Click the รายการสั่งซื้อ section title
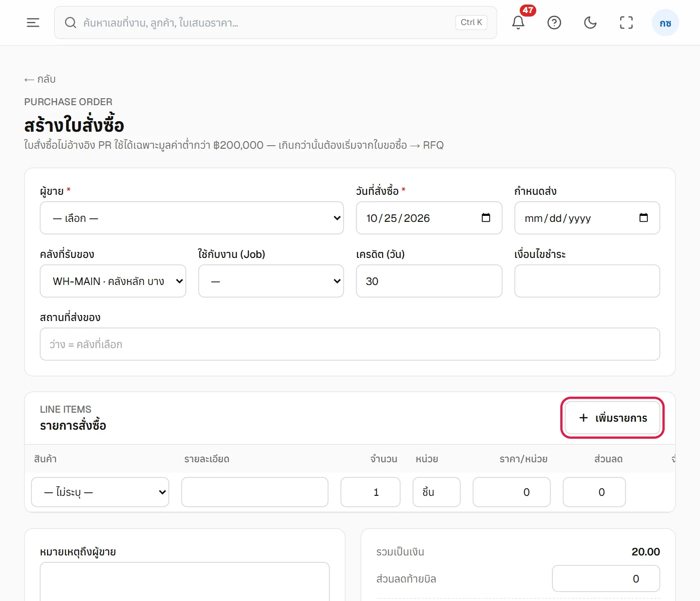The image size is (700, 601). tap(73, 426)
